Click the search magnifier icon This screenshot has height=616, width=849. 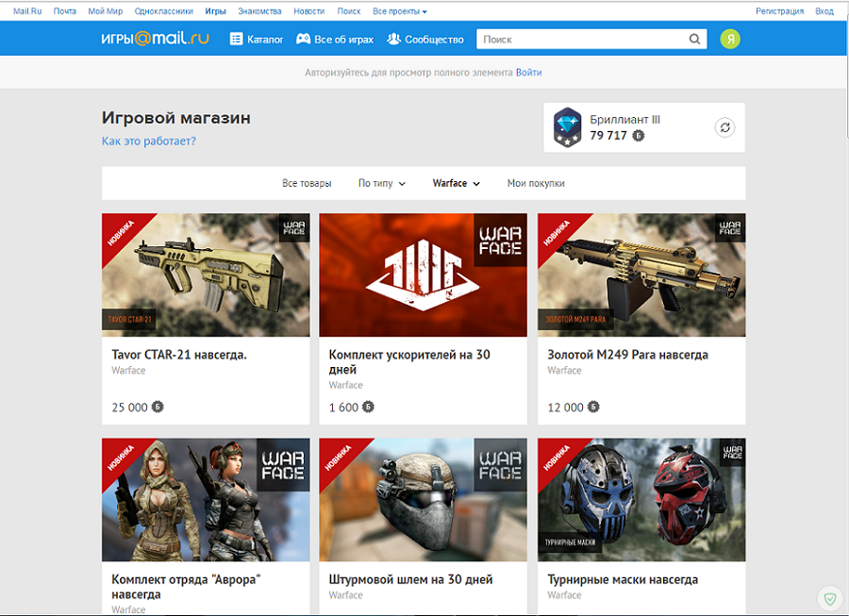pos(694,39)
